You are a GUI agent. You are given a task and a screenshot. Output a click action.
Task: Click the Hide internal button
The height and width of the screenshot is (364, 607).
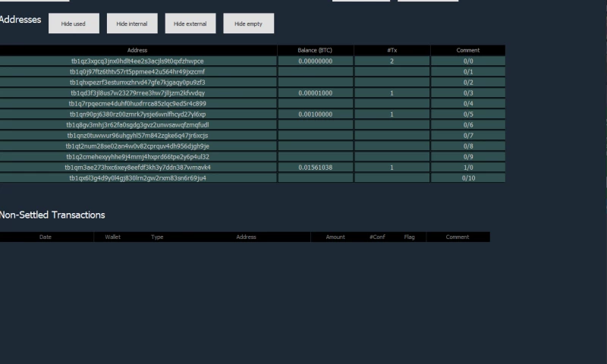click(132, 24)
